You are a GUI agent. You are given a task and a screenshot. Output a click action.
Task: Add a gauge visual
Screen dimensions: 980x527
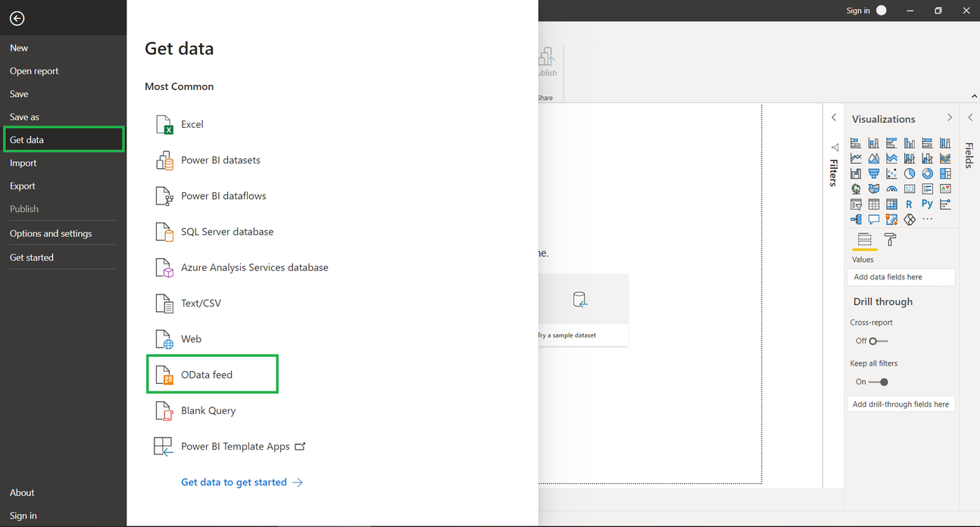(891, 189)
